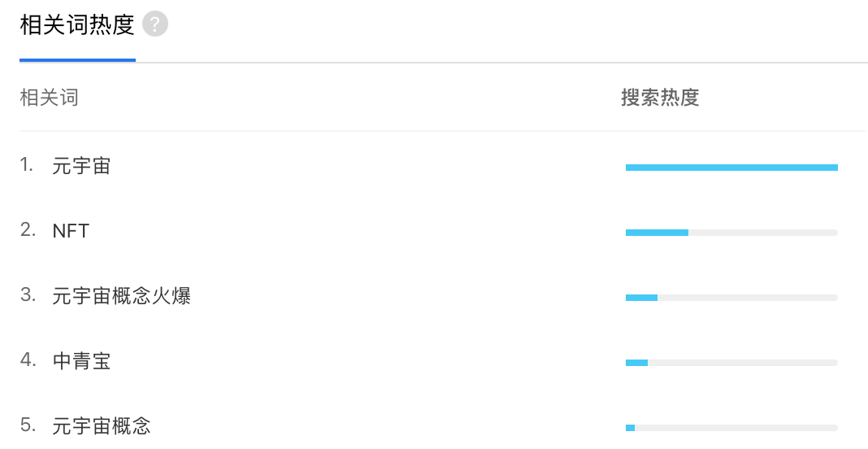Click rank number 5 beside 元宇宙概念
Image resolution: width=868 pixels, height=449 pixels.
click(x=28, y=425)
